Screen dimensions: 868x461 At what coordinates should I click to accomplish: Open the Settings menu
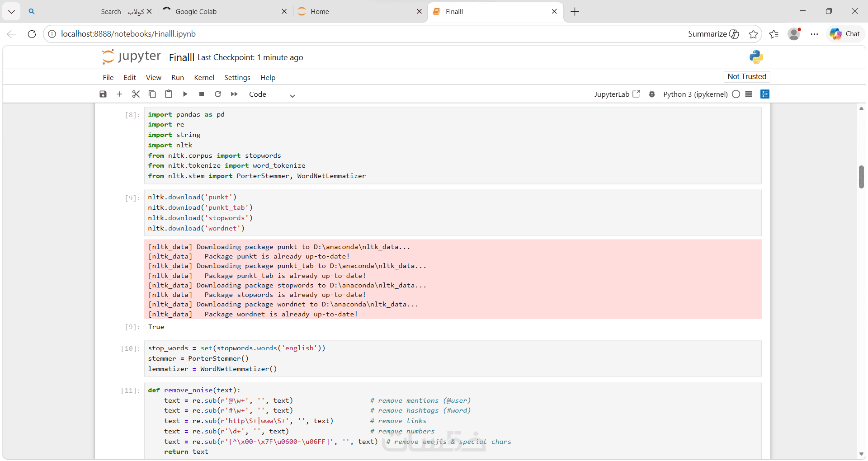tap(237, 78)
